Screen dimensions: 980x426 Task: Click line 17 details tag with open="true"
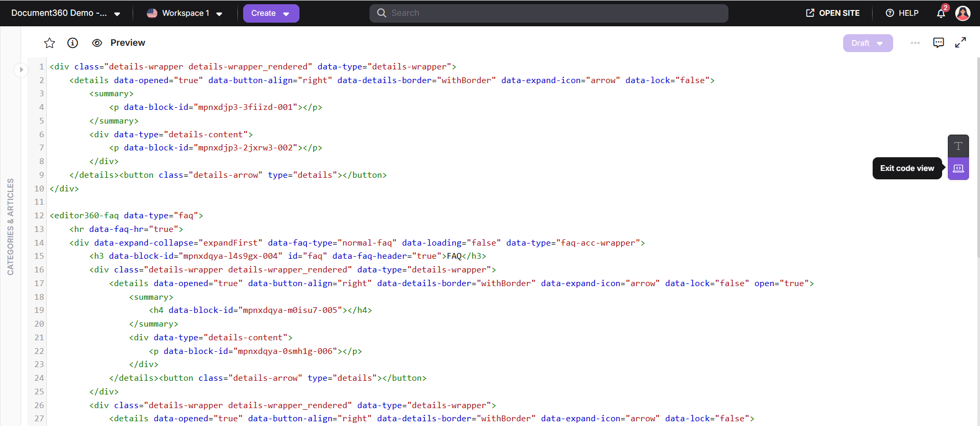tap(462, 283)
